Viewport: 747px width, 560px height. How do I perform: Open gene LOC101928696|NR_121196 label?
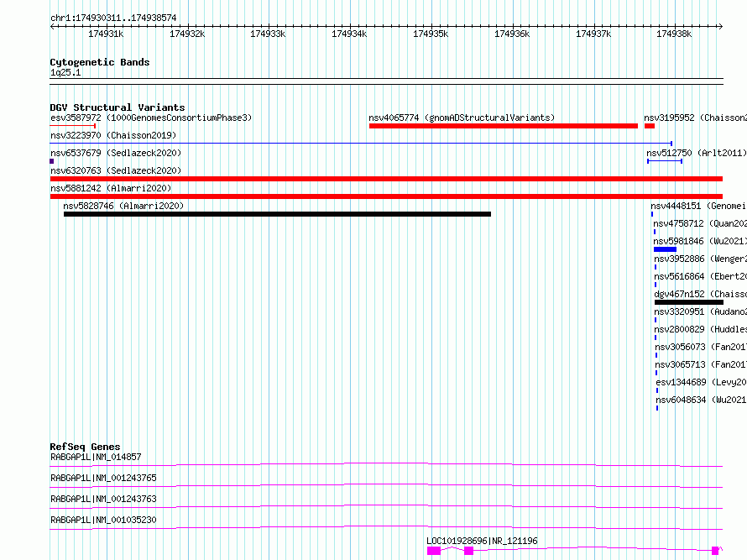click(482, 541)
